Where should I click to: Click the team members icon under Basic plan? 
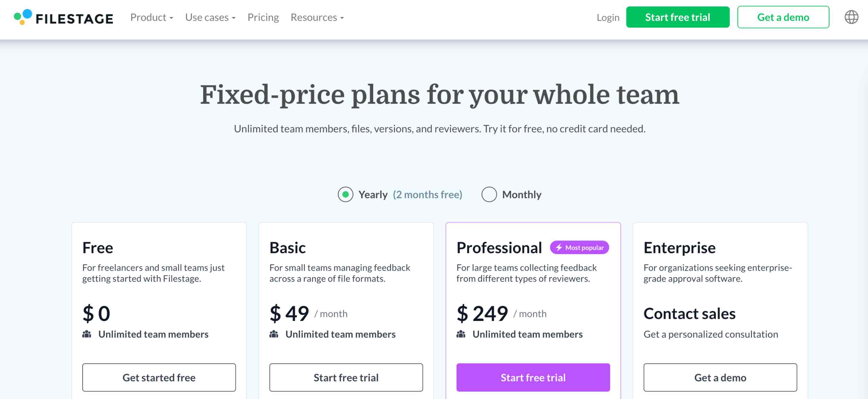pyautogui.click(x=274, y=334)
